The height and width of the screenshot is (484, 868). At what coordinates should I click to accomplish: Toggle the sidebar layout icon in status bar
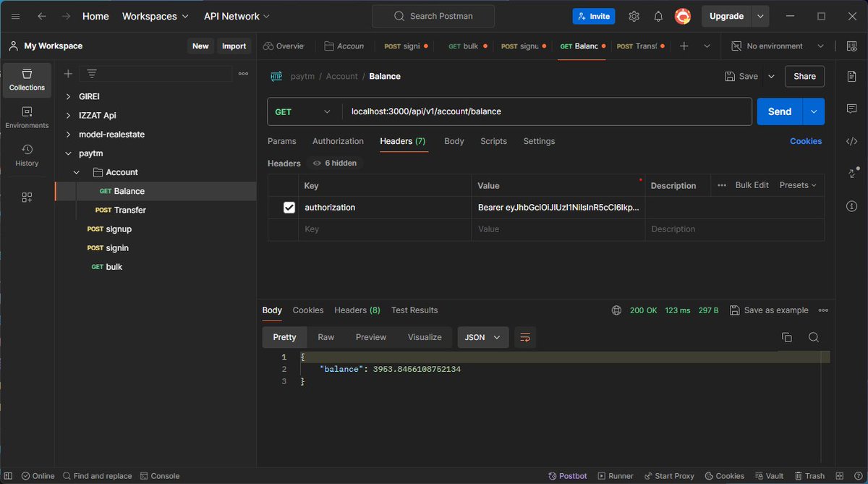[7, 476]
